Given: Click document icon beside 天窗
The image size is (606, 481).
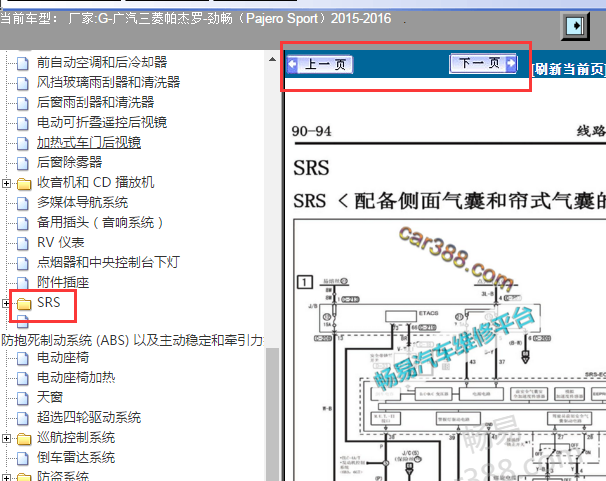Looking at the screenshot, I should tap(23, 398).
